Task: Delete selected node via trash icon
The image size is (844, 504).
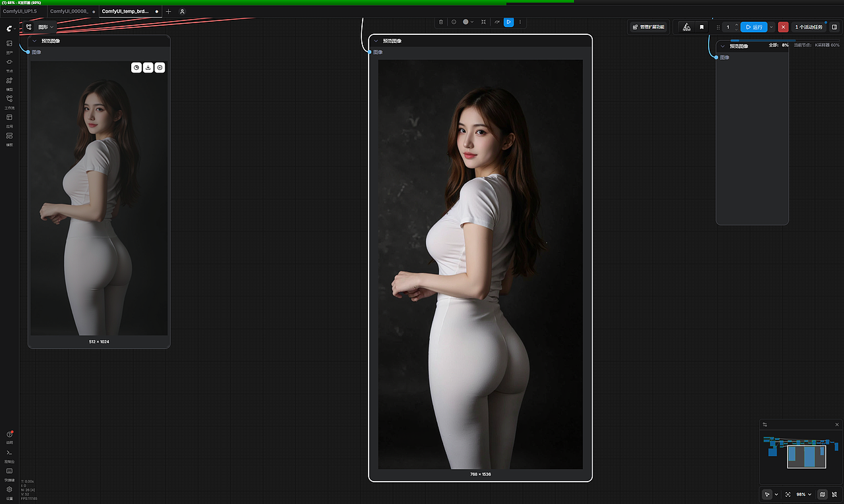Action: 441,22
